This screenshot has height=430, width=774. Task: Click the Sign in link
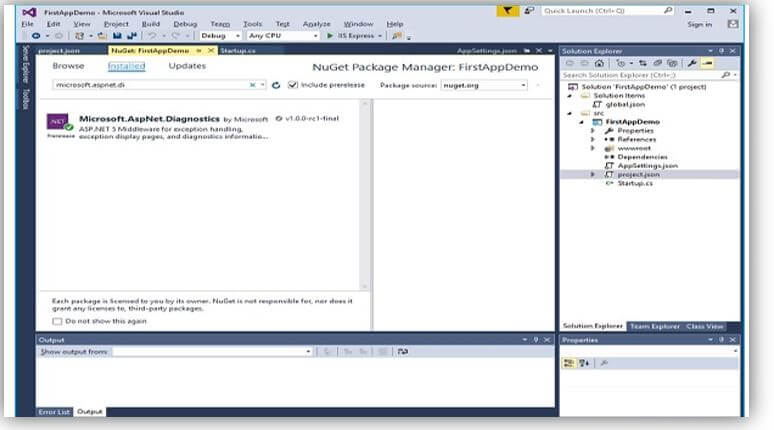coord(699,24)
